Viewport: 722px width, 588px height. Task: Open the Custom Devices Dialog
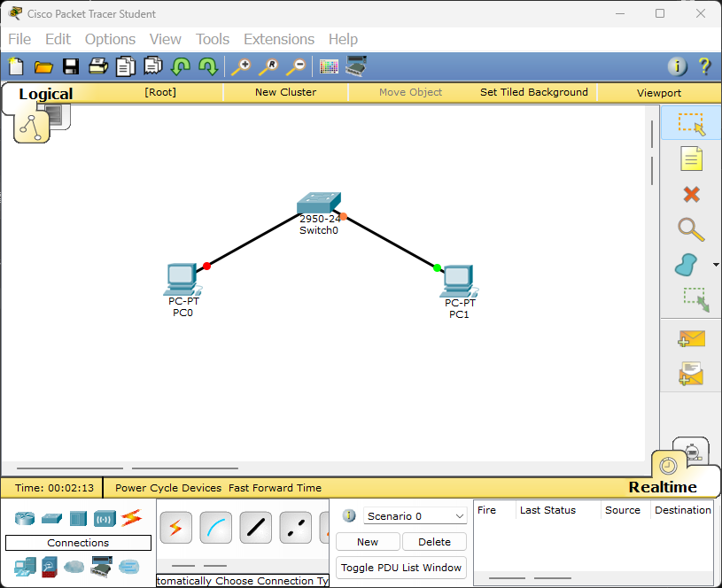point(356,66)
